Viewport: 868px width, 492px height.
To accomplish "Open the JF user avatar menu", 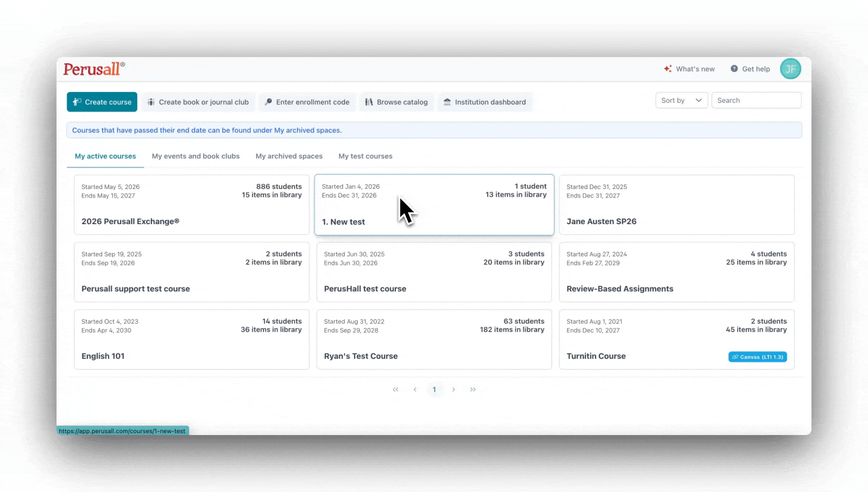I will point(790,69).
